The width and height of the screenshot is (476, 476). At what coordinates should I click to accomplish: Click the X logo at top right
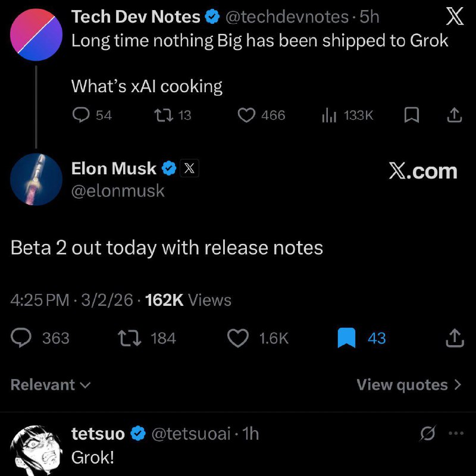[455, 16]
